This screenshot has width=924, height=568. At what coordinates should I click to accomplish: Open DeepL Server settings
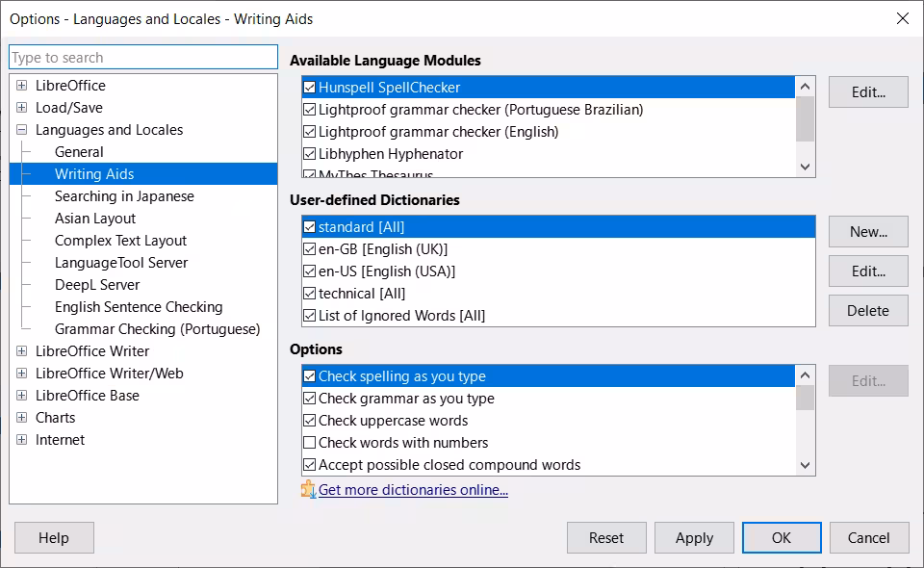(x=97, y=285)
